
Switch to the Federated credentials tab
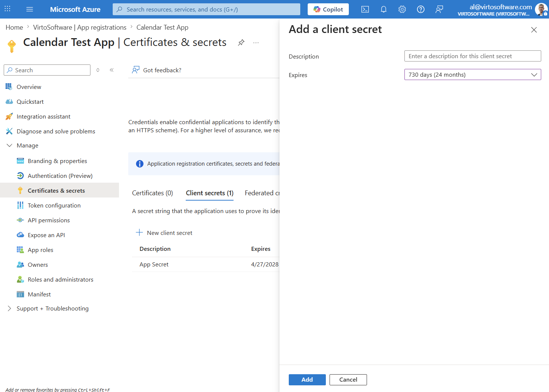262,193
